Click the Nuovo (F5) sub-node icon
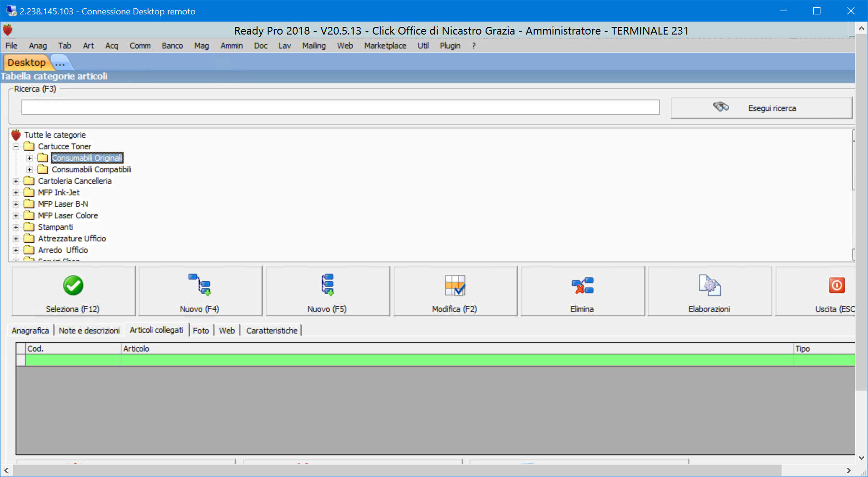 click(328, 285)
